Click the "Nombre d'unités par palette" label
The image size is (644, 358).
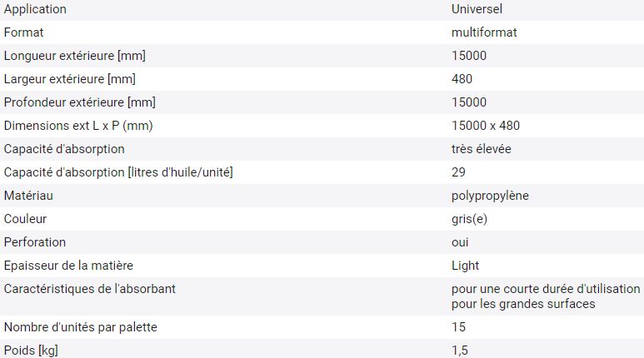pos(81,327)
